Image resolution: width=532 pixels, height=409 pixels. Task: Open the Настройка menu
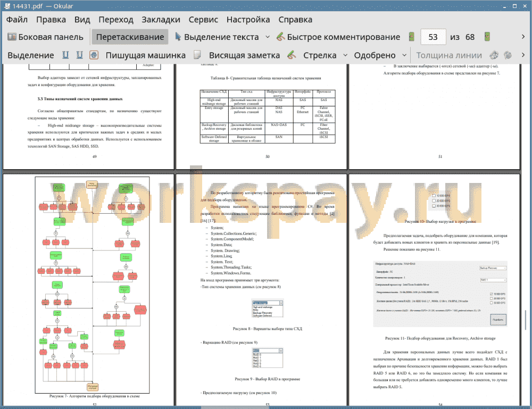click(248, 20)
